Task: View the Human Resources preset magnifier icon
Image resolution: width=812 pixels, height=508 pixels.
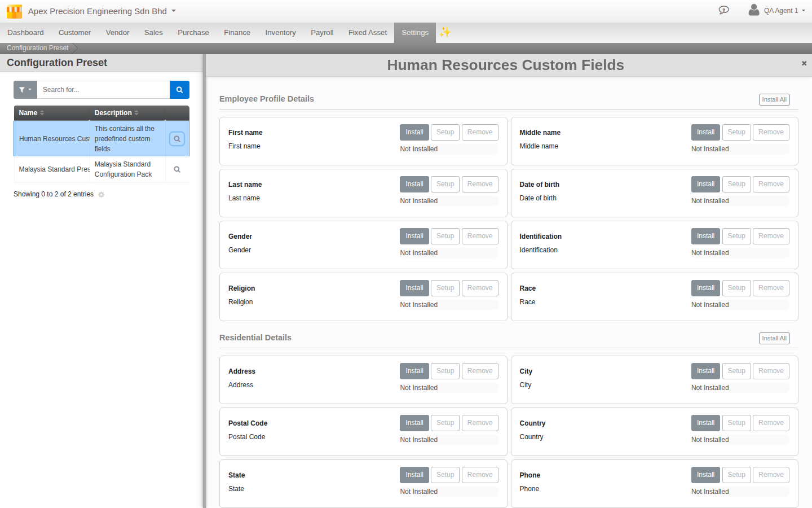Action: point(177,139)
